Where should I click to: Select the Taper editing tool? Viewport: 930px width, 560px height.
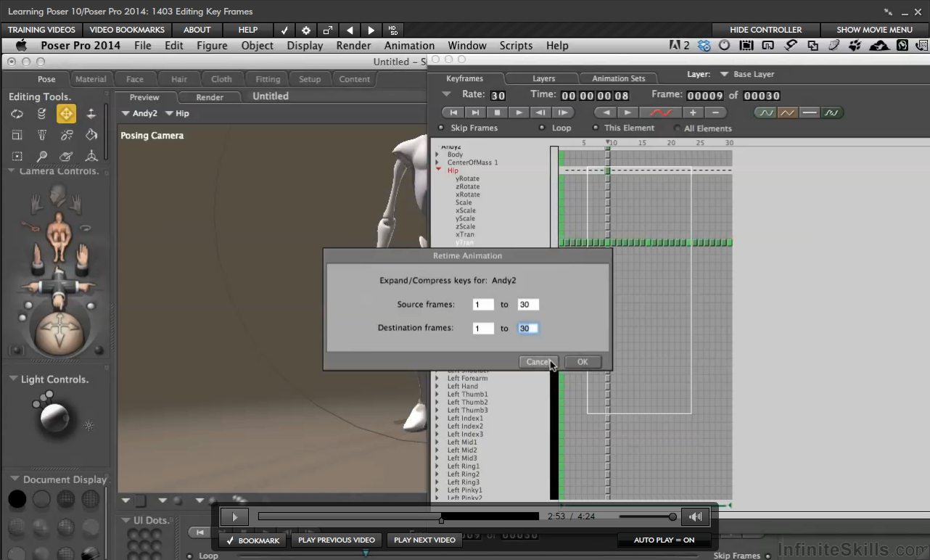[x=42, y=135]
